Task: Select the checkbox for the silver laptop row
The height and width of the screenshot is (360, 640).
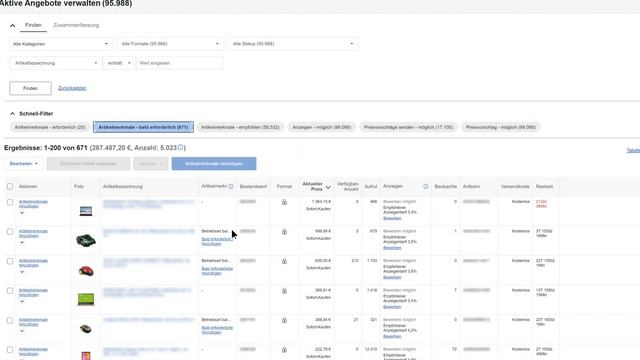Action: [10, 202]
